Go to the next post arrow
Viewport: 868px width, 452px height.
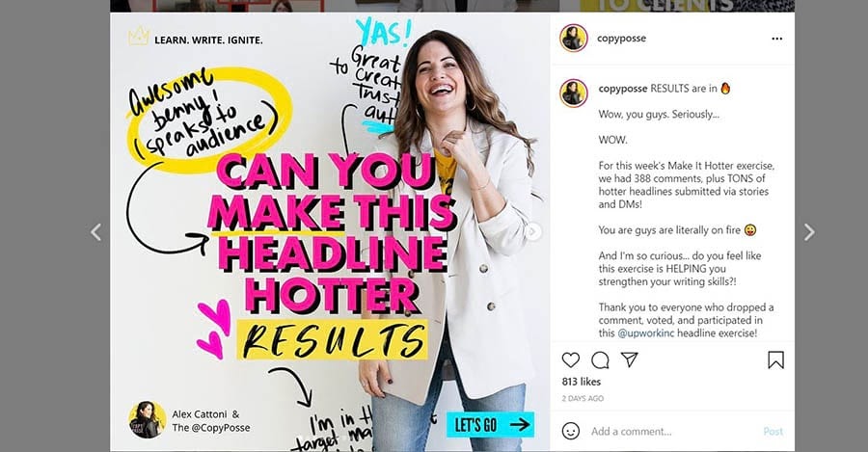[809, 232]
